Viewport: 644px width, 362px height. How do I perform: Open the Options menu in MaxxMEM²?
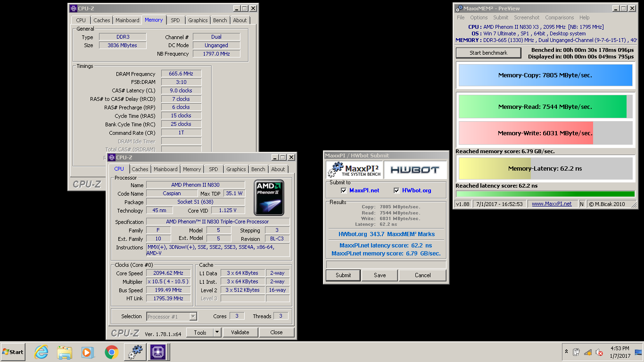(479, 17)
